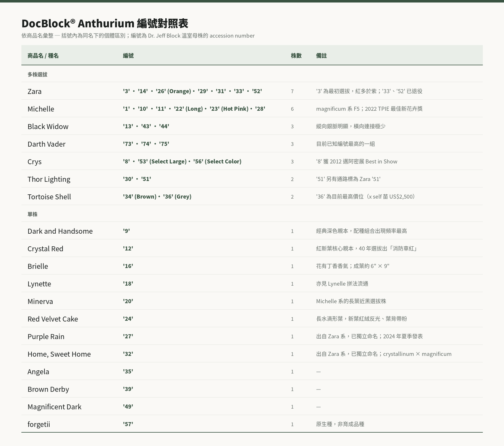
Task: Click the plant count '7' in Zara row
Action: [292, 91]
